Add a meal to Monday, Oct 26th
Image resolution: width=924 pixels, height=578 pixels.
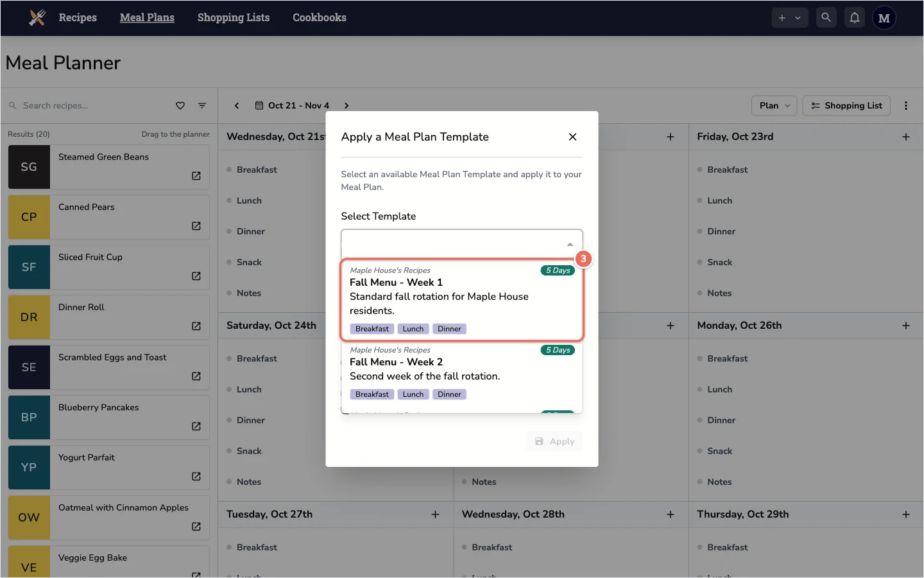click(906, 326)
